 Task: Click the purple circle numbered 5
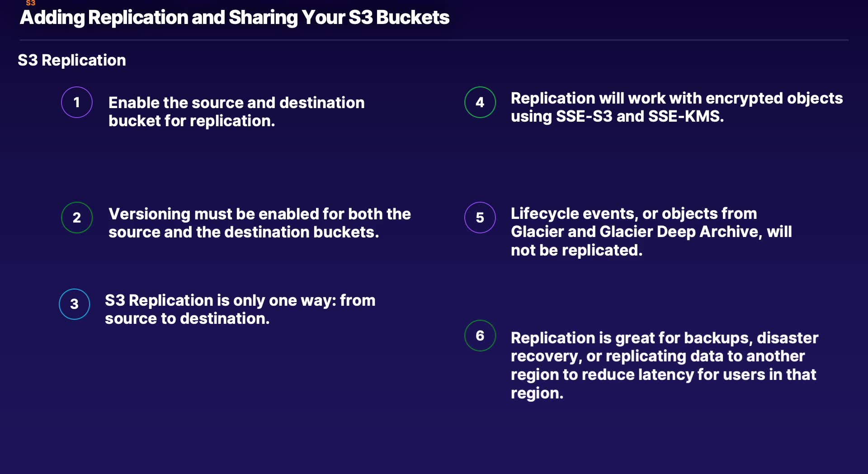pyautogui.click(x=480, y=218)
